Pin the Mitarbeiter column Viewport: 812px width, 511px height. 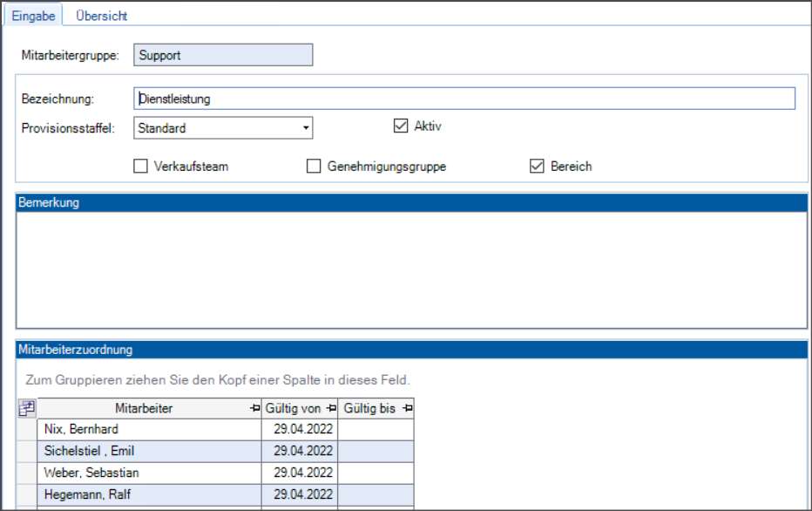click(x=254, y=408)
